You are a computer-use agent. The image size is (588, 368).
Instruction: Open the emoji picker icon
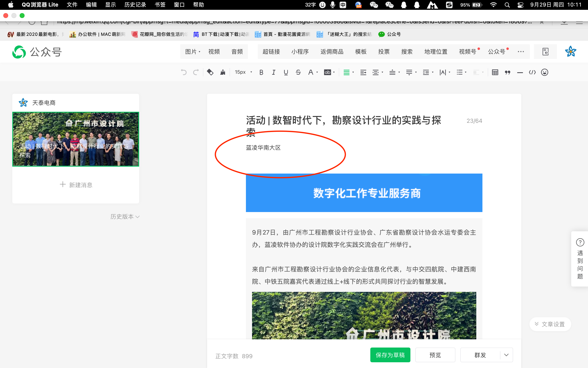[544, 72]
